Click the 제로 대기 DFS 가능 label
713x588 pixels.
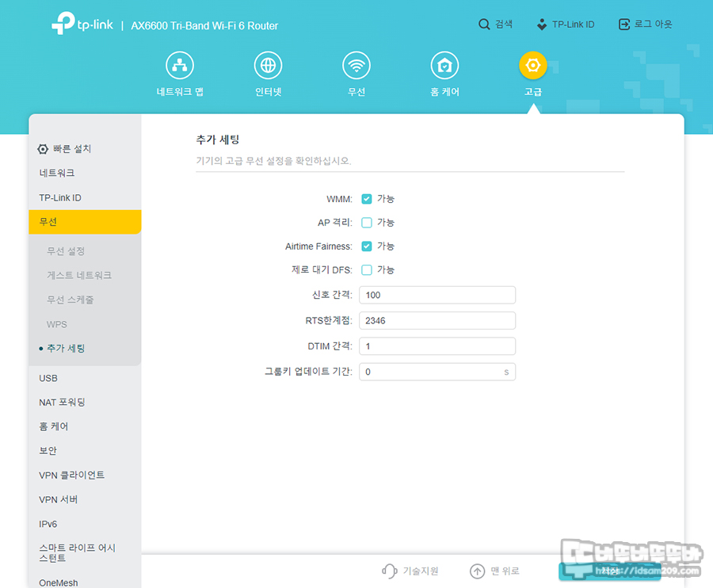click(386, 269)
